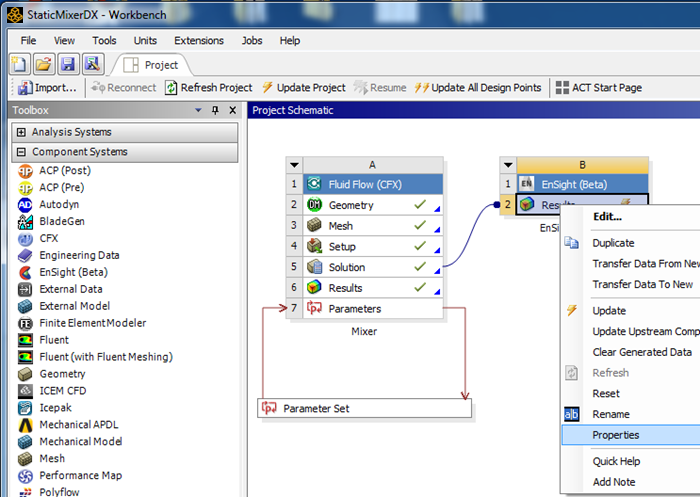Select Fluid Flow (CFX) header cell
The image size is (700, 497).
click(373, 184)
